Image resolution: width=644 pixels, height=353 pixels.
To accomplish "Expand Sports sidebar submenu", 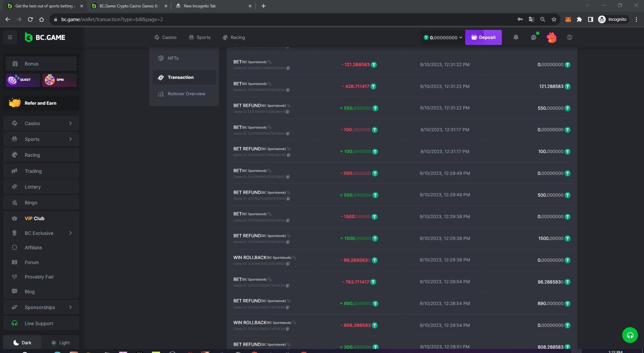I will point(70,139).
